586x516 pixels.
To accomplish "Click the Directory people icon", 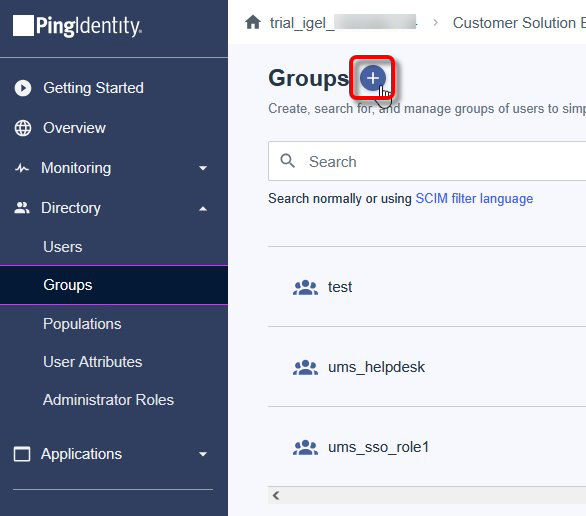I will [22, 208].
